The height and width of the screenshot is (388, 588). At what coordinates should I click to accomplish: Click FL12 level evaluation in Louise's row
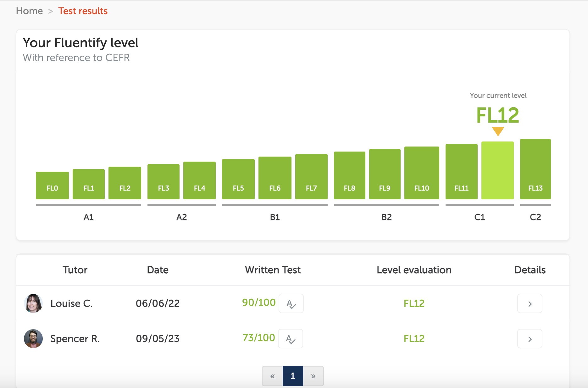click(x=414, y=303)
